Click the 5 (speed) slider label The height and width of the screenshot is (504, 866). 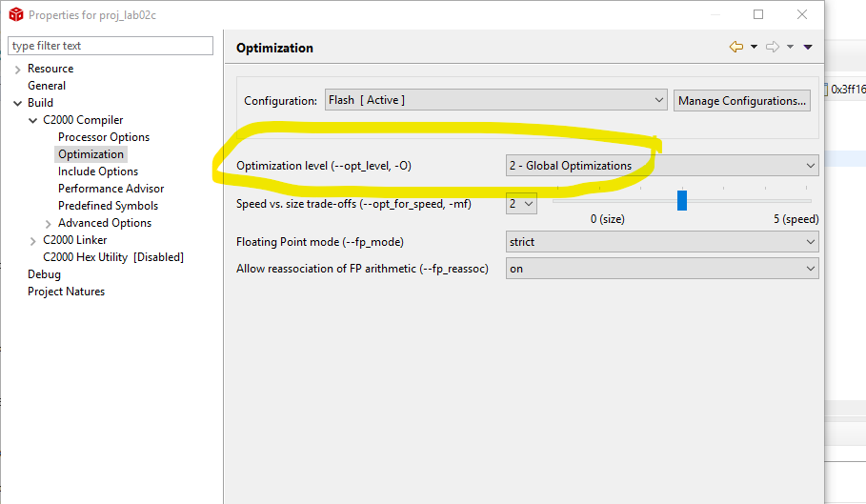(x=796, y=219)
